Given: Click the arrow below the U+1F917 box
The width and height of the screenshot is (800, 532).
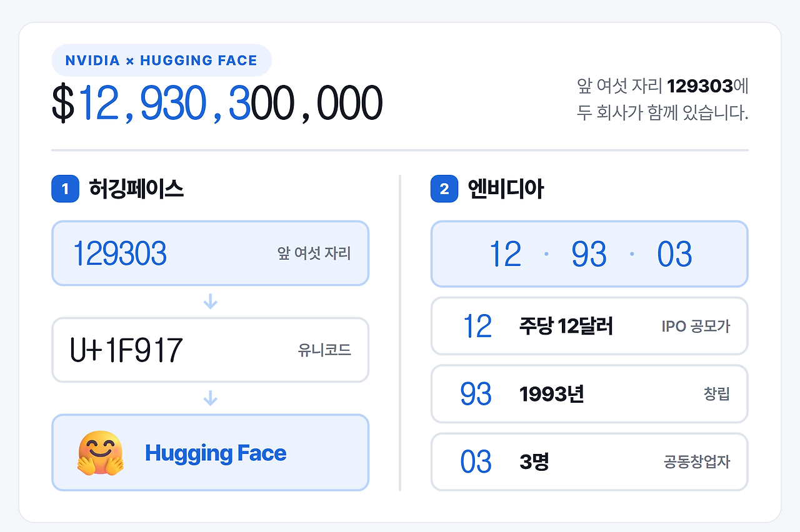Looking at the screenshot, I should [x=211, y=398].
